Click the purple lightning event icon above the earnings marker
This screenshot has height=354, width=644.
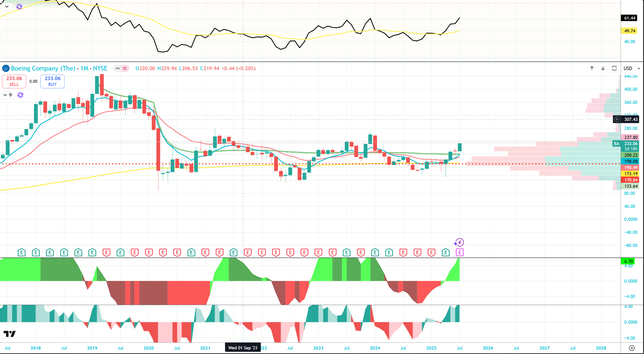pos(459,242)
